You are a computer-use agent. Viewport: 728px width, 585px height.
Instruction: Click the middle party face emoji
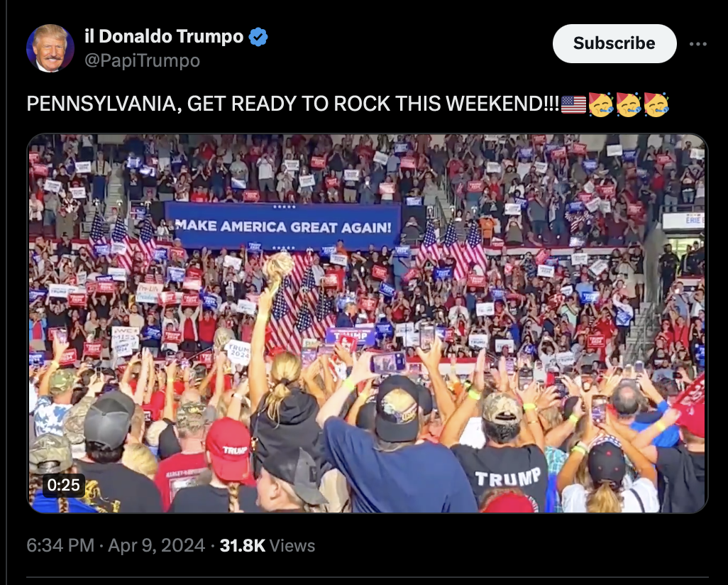[x=628, y=104]
